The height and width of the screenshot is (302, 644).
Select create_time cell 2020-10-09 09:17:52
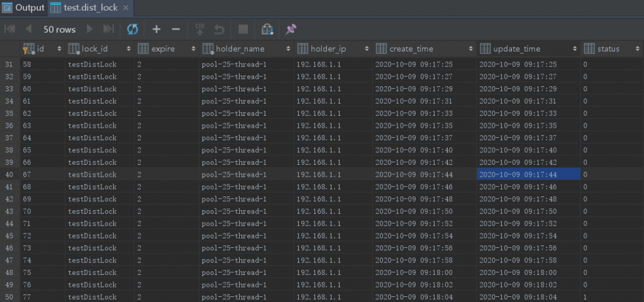425,223
